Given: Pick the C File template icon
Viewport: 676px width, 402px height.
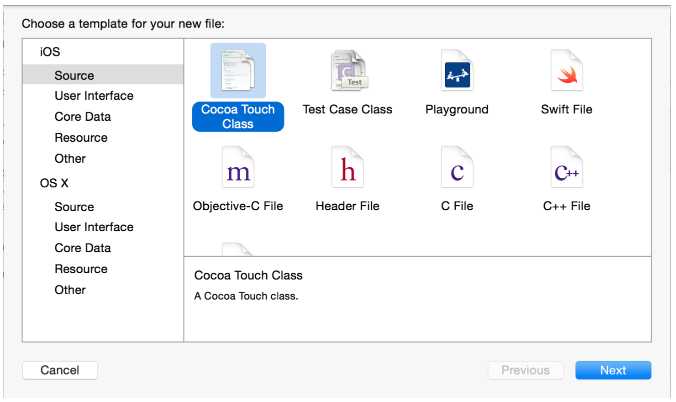Looking at the screenshot, I should (457, 167).
